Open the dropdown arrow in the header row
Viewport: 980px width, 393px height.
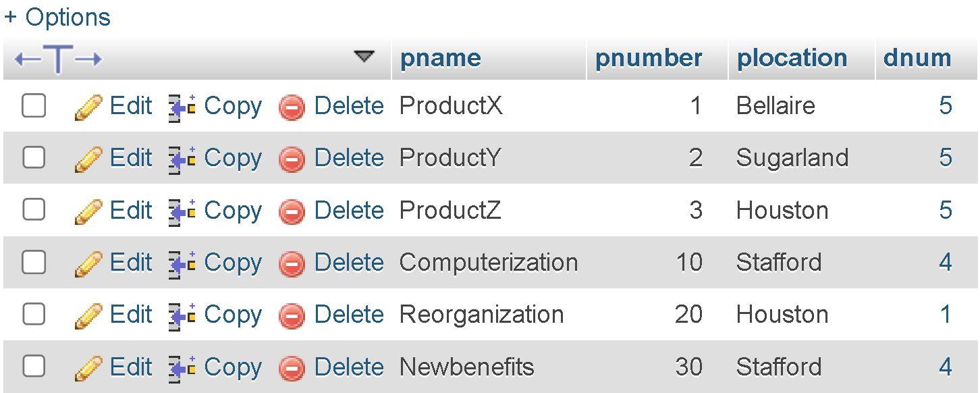pos(365,57)
